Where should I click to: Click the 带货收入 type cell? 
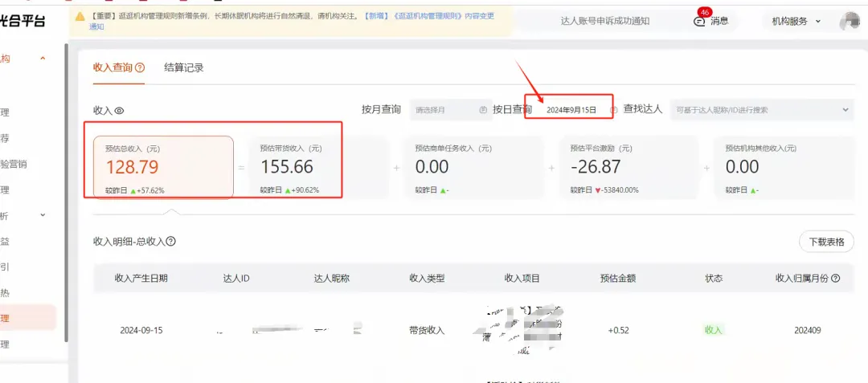click(427, 331)
